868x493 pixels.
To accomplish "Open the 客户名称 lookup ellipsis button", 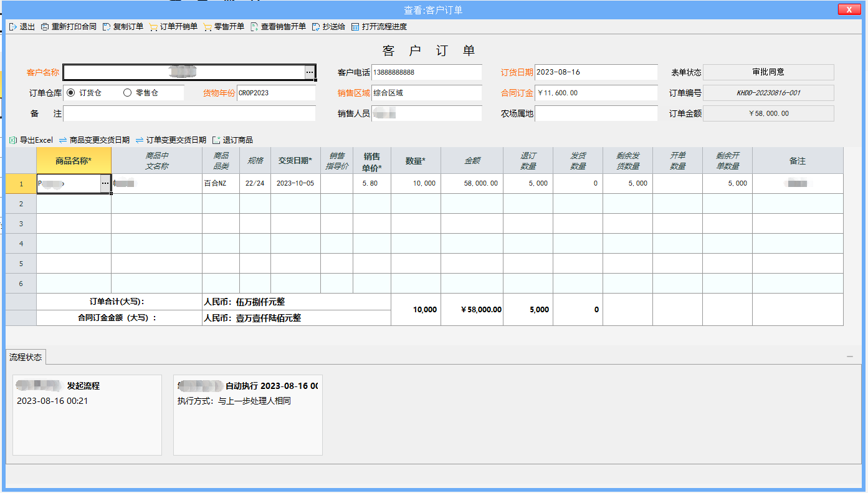I will tap(310, 73).
